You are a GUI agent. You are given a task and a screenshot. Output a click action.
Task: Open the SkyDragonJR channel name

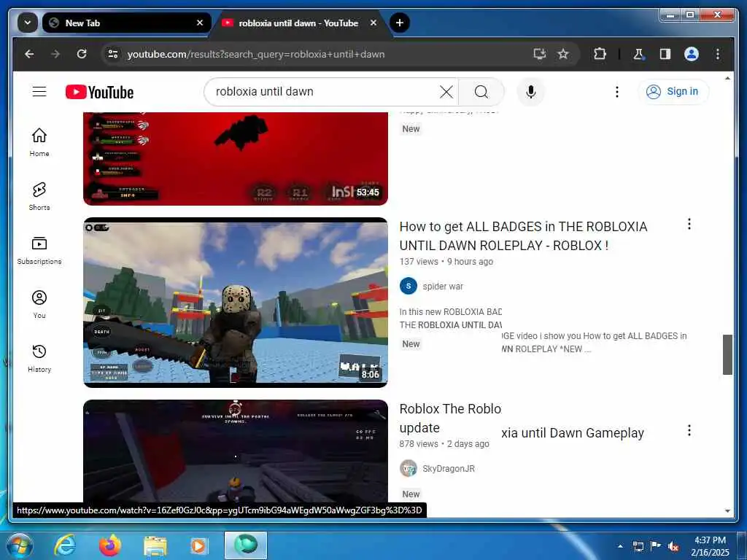[449, 469]
